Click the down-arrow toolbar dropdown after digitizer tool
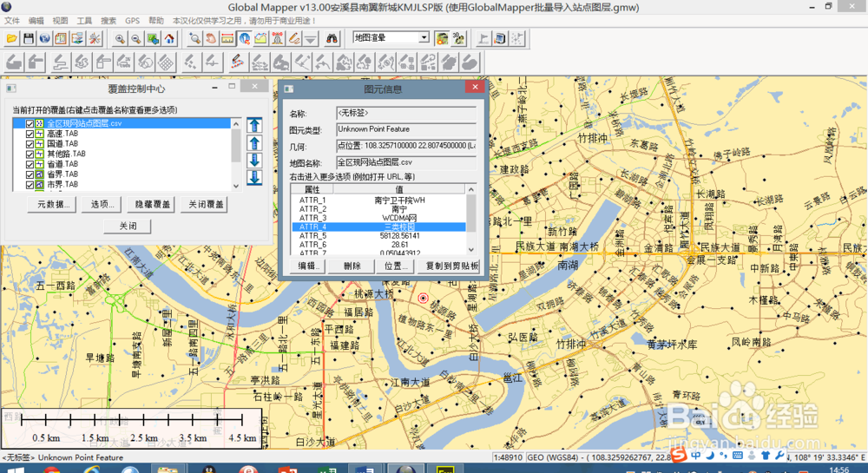 point(311,38)
